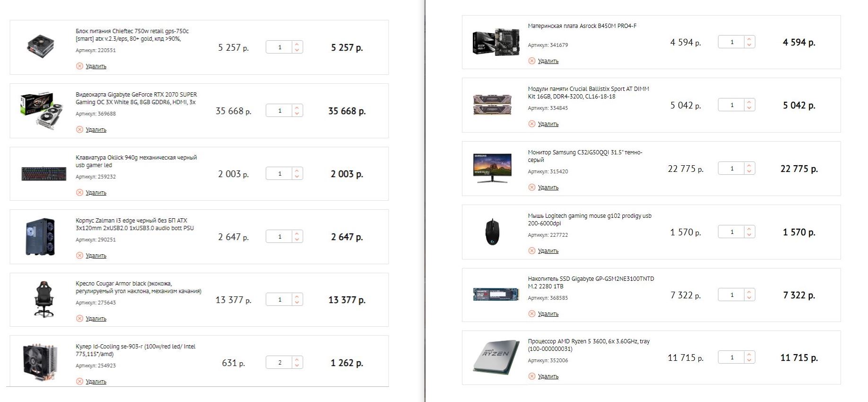Click the quantity field for Samsung monitor
This screenshot has width=868, height=402.
point(732,169)
